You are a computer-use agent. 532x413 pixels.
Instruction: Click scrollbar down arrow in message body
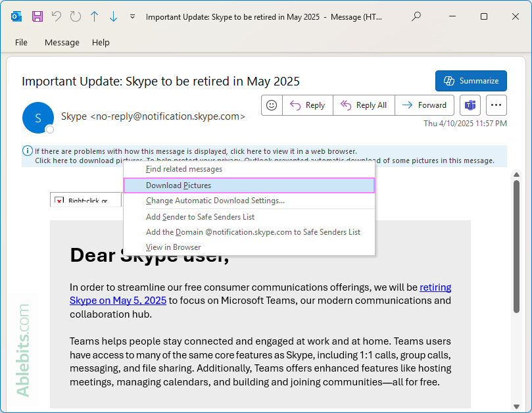[516, 406]
